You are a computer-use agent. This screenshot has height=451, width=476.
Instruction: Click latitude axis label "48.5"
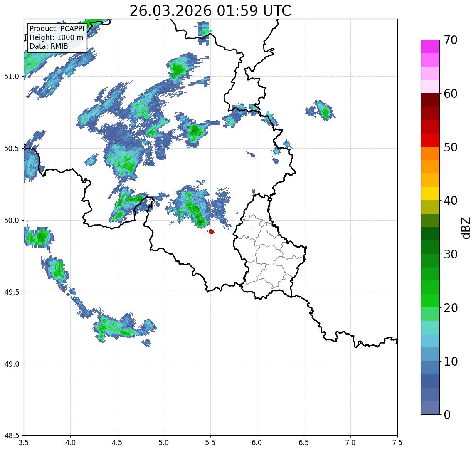click(x=12, y=436)
